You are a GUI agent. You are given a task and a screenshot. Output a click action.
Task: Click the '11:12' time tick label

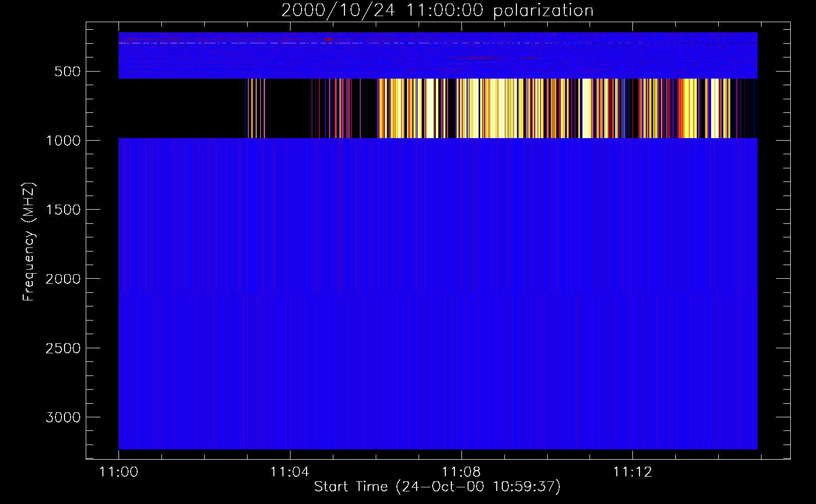point(632,472)
